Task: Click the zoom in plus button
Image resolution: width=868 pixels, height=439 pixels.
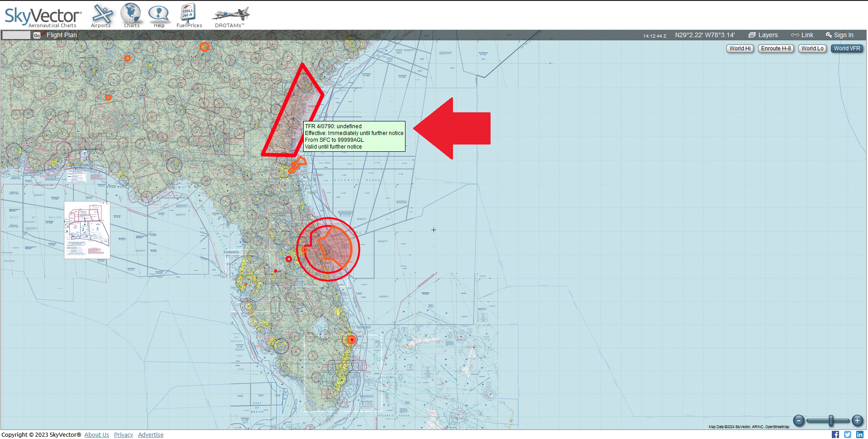Action: [857, 420]
